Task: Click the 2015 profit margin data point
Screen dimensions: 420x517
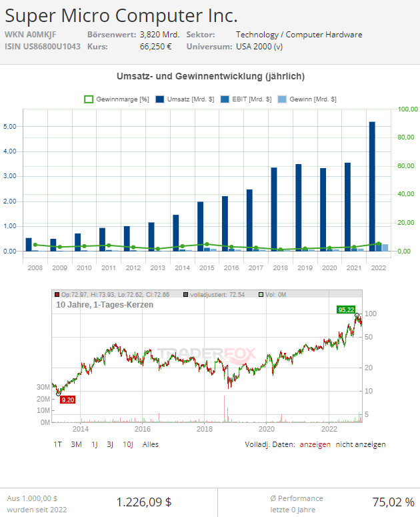Action: coord(207,244)
